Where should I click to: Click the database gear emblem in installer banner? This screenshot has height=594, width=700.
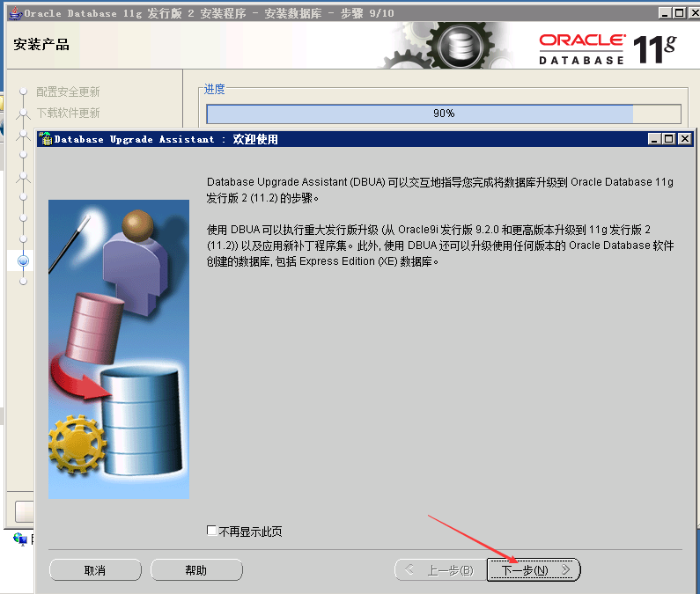pos(461,46)
